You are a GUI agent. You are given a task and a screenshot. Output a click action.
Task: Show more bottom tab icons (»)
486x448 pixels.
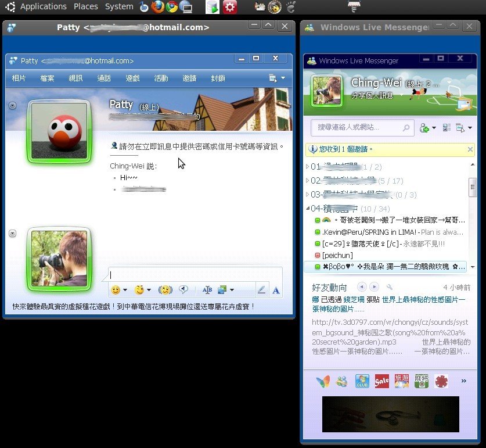(x=464, y=381)
